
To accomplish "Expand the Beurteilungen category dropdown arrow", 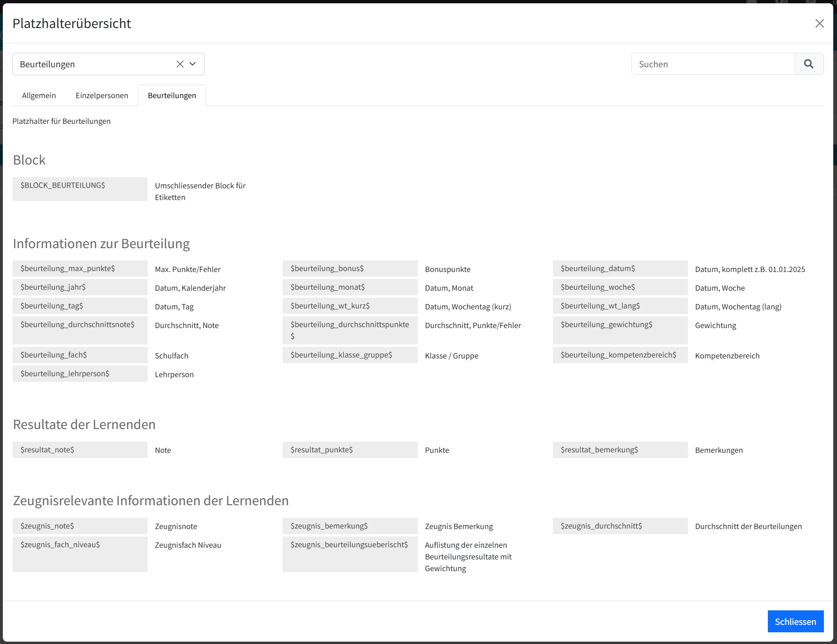I will click(x=193, y=64).
